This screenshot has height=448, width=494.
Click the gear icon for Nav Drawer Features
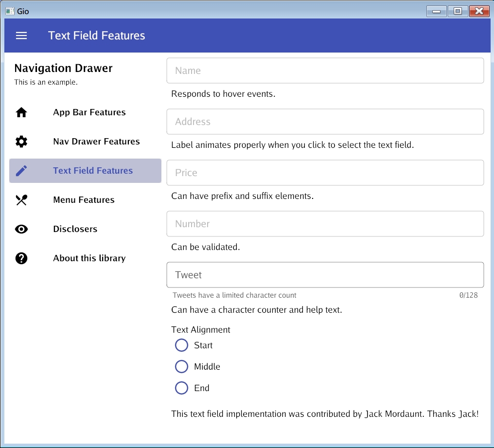tap(21, 142)
